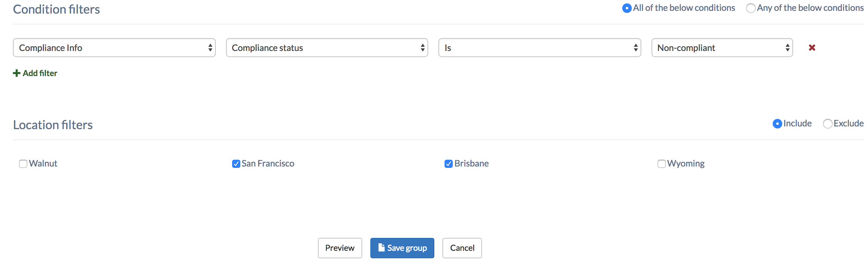Click the Cancel button
This screenshot has height=261, width=868.
coord(462,248)
